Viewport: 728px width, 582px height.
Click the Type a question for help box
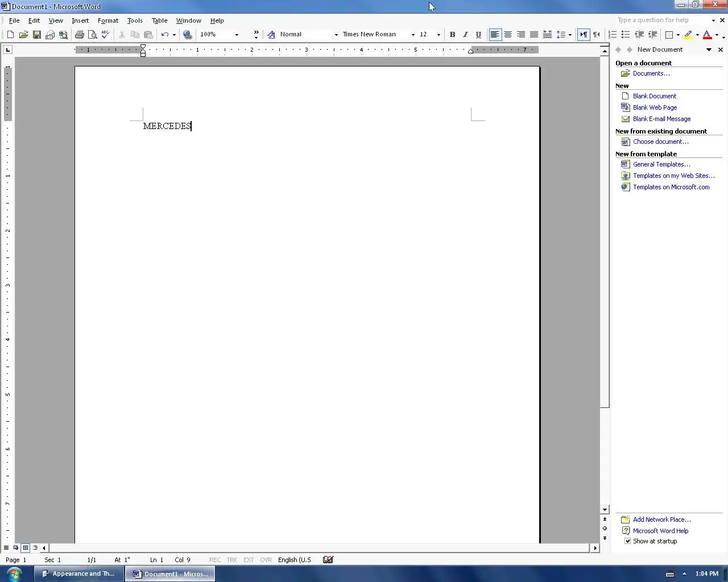[663, 20]
